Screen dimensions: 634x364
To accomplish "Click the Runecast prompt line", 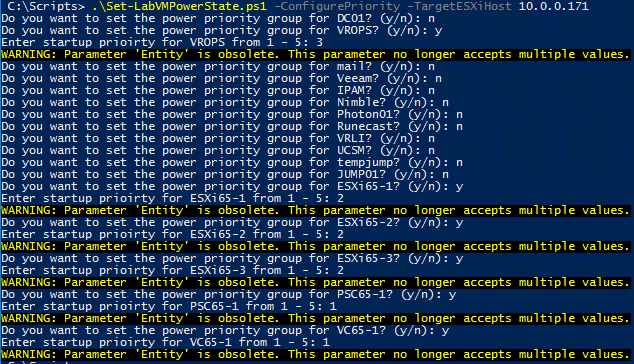I will tap(232, 127).
